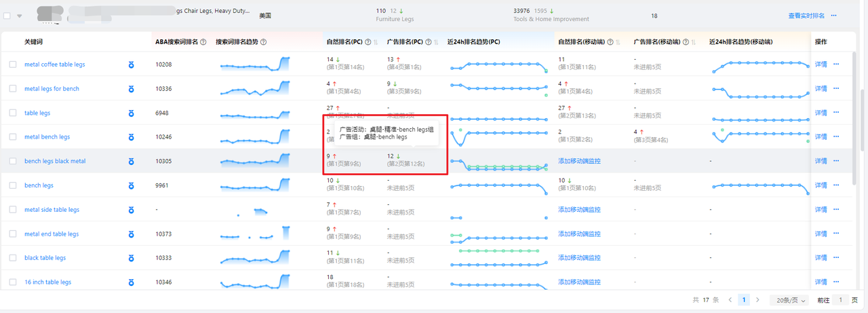Tick checkbox for bench legs black metal
Viewport: 868px width, 313px height.
tap(13, 161)
